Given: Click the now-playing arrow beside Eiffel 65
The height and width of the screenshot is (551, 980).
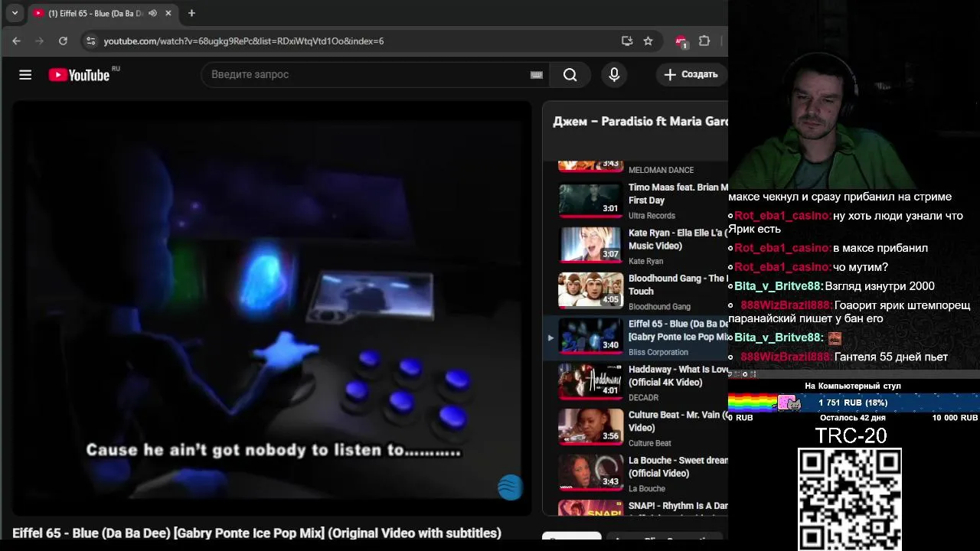Looking at the screenshot, I should 550,337.
